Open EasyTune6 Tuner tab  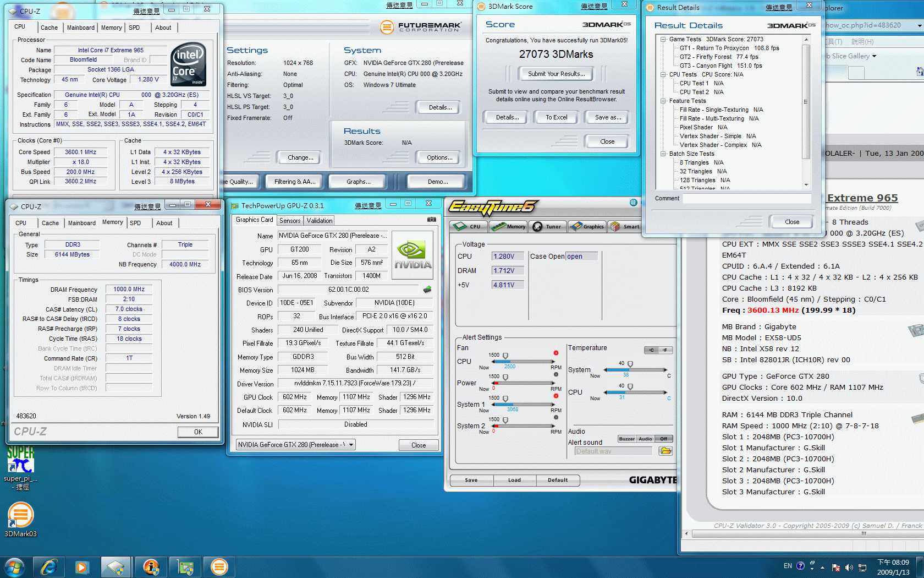coord(548,226)
